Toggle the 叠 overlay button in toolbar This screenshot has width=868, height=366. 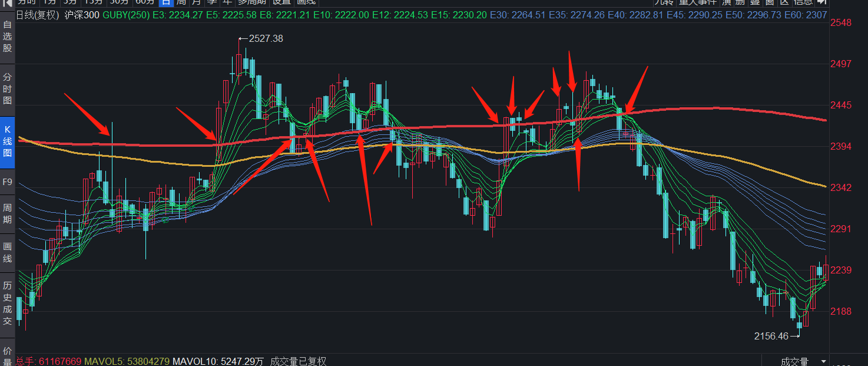coord(754,2)
